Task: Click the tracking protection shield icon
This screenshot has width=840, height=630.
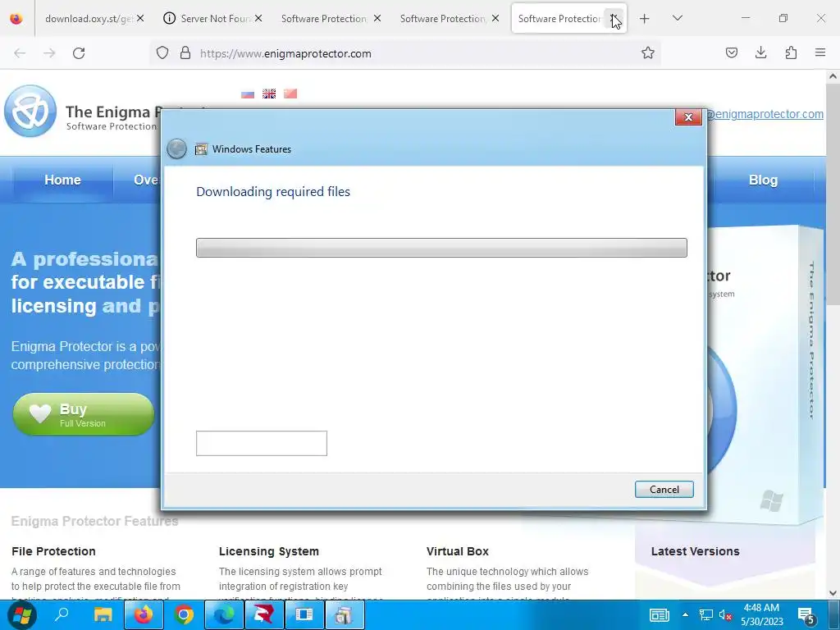Action: click(x=162, y=53)
